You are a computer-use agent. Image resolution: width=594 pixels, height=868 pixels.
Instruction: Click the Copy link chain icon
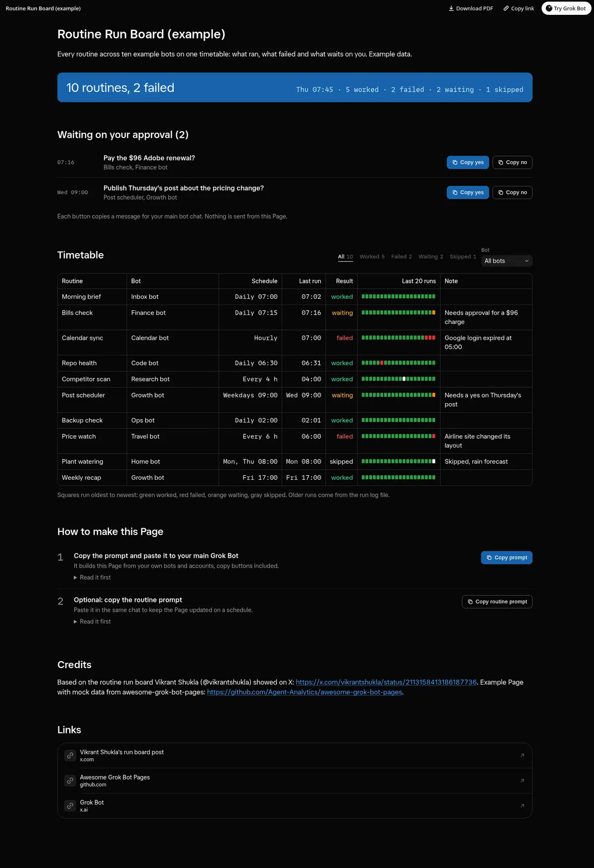point(506,8)
